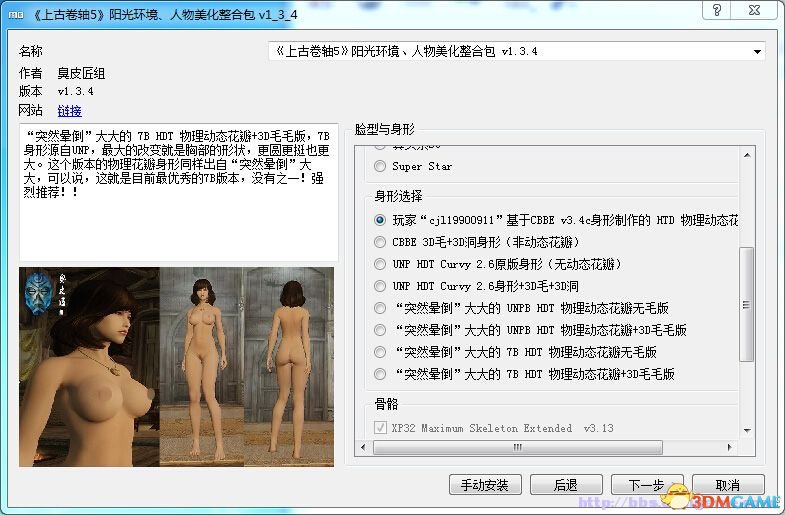The width and height of the screenshot is (785, 515).
Task: Toggle XP32 Maximum Skeleton Extended checkbox
Action: coord(380,428)
